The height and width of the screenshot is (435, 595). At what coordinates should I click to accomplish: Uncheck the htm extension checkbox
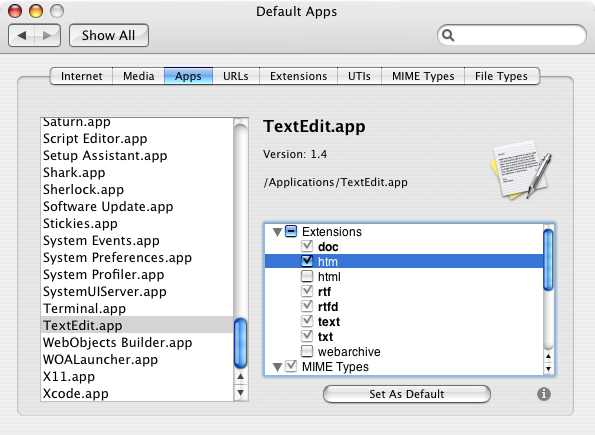tap(307, 261)
